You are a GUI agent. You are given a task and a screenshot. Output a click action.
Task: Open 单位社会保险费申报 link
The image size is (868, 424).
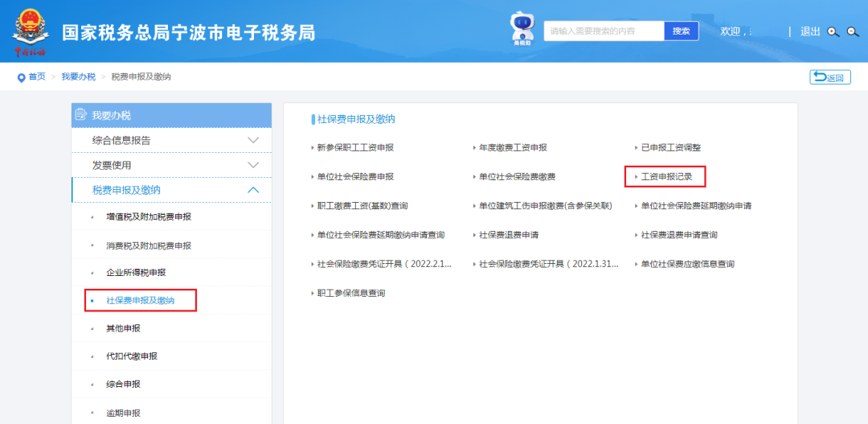coord(354,176)
